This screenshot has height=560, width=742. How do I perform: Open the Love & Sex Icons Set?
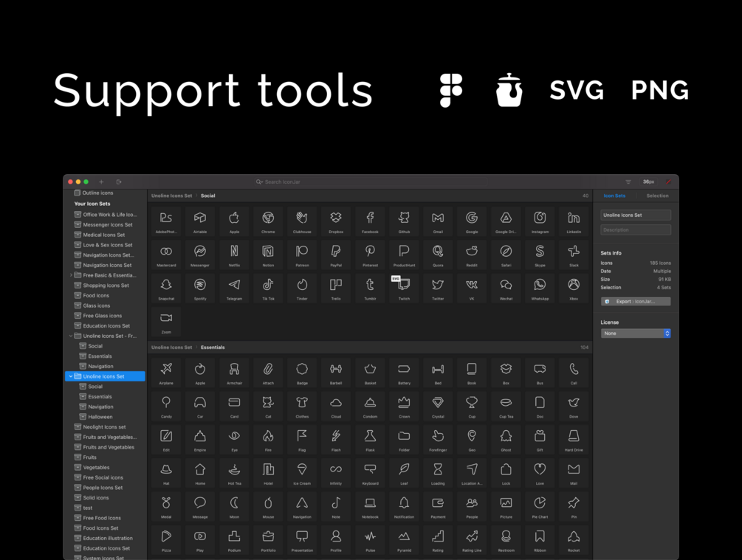pyautogui.click(x=108, y=245)
